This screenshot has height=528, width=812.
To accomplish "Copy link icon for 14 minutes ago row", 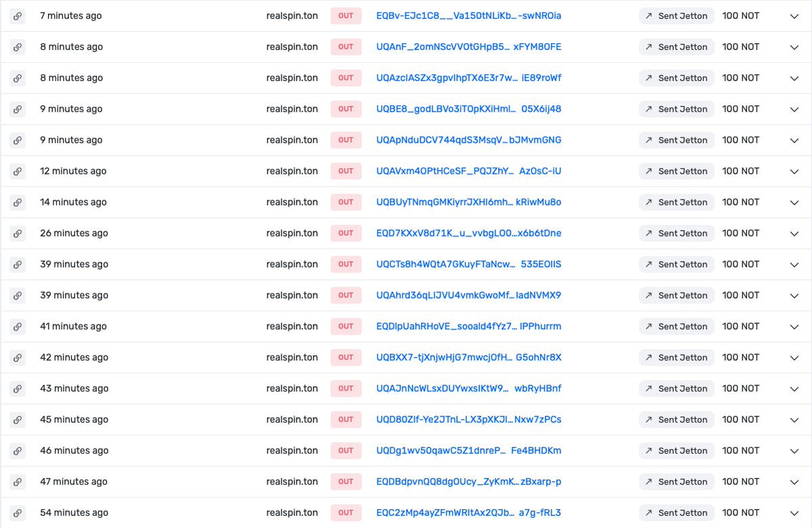I will tap(18, 202).
